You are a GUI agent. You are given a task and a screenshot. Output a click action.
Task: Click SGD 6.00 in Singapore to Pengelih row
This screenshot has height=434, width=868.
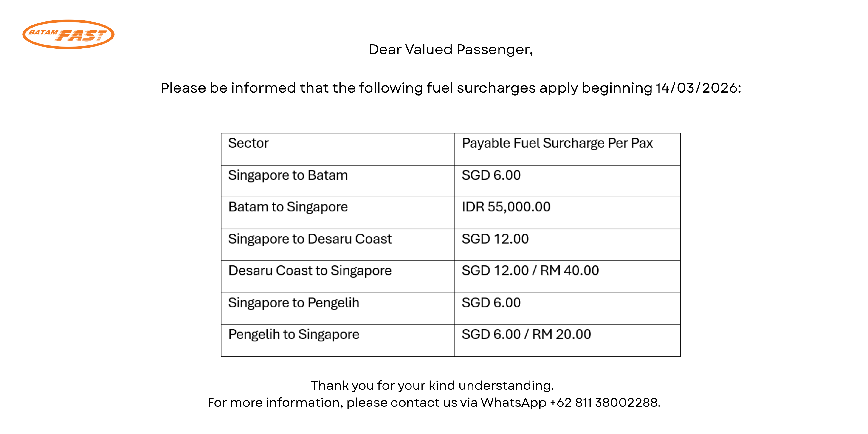pos(567,308)
